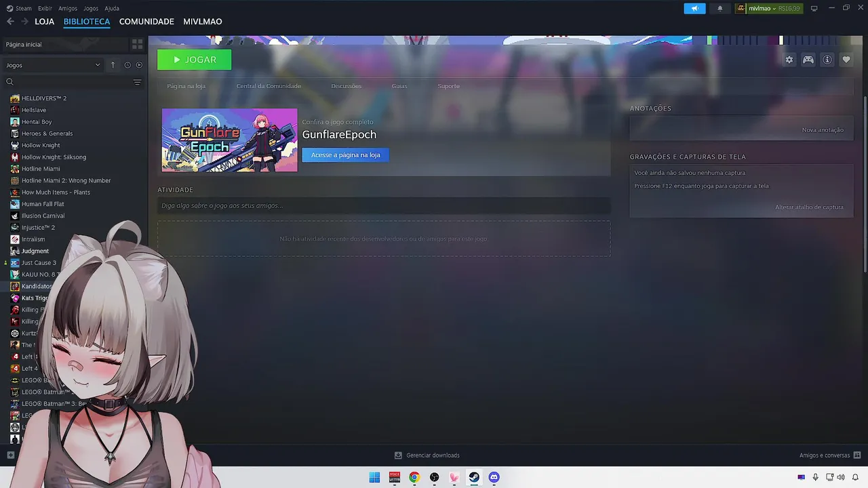The width and height of the screenshot is (868, 488).
Task: Go to Página inicial in sidebar
Action: [64, 44]
